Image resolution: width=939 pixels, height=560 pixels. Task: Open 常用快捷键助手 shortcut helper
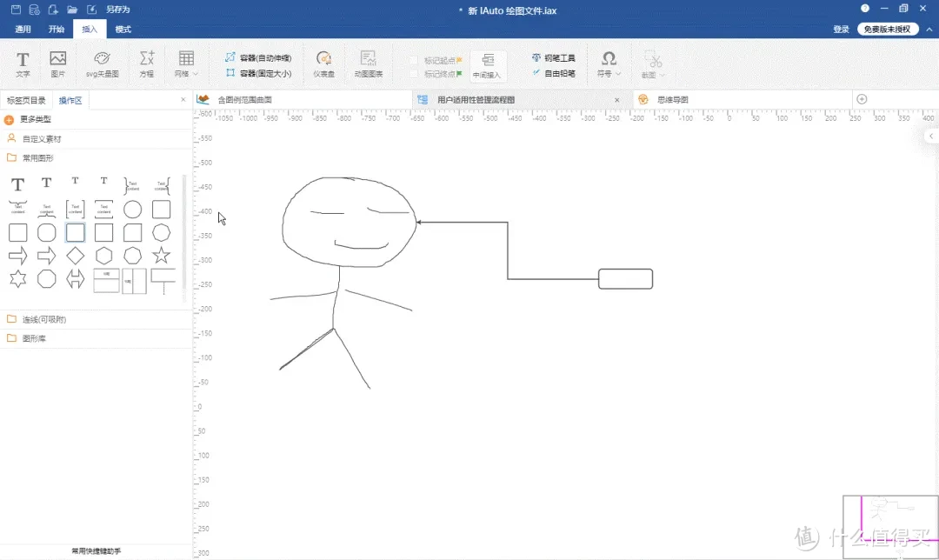pos(96,551)
